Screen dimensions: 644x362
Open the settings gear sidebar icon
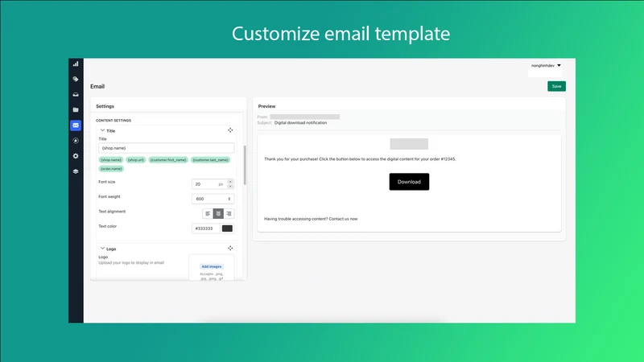click(x=76, y=156)
